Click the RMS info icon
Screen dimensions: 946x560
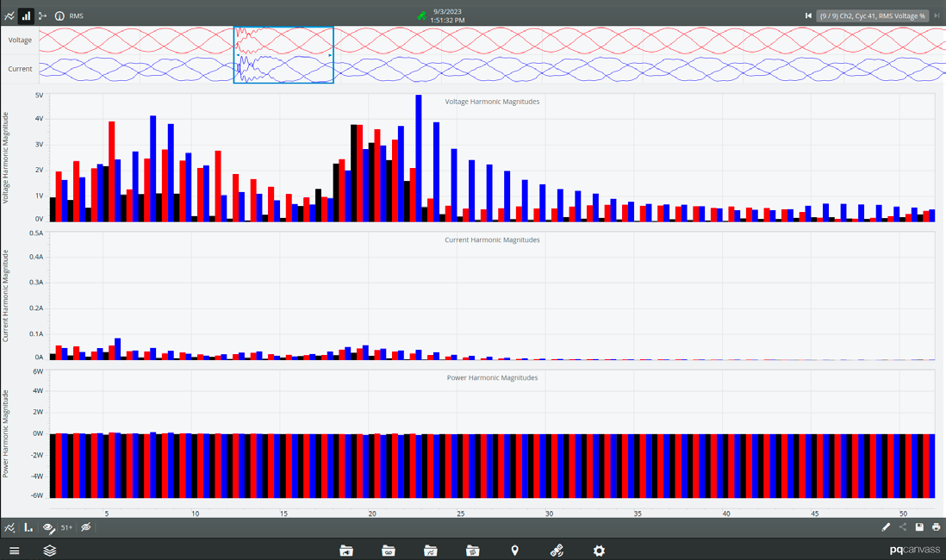click(59, 16)
